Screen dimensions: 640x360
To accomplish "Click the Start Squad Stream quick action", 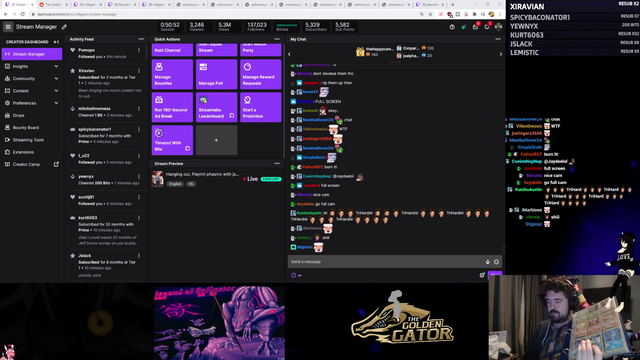I will click(x=216, y=50).
